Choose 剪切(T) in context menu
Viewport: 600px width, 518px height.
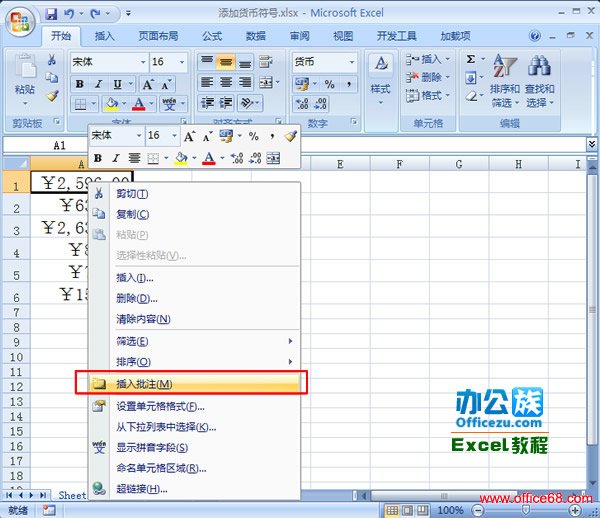click(x=195, y=194)
